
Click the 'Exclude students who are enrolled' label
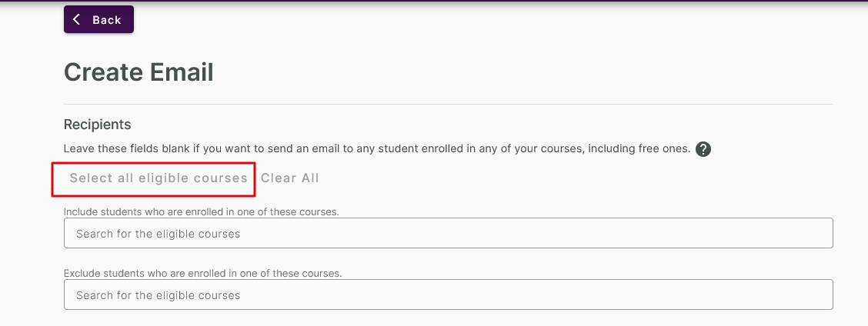point(203,273)
